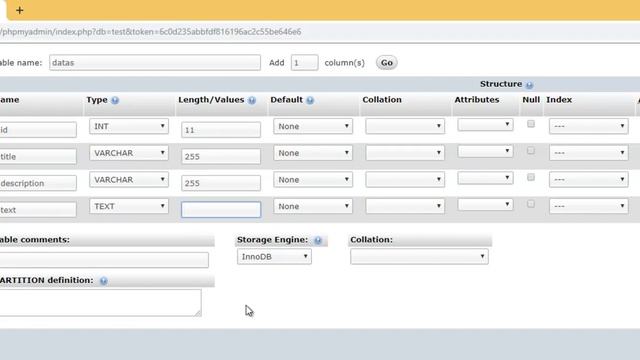
Task: Open Attributes dropdown for description row
Action: (x=485, y=178)
